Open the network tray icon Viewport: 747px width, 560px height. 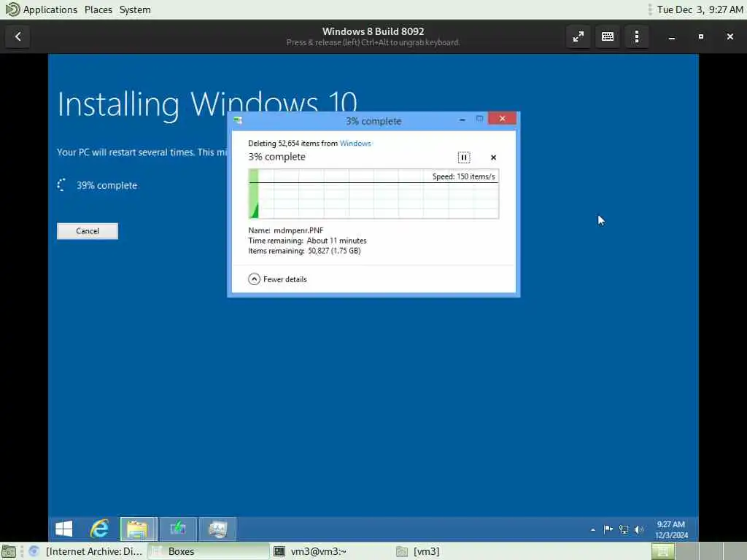coord(623,529)
